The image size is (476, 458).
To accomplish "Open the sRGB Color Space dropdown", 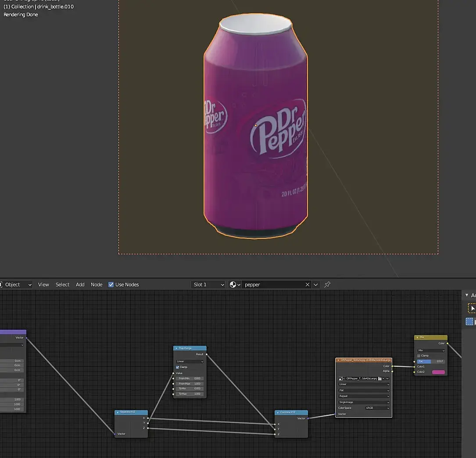I will point(377,408).
